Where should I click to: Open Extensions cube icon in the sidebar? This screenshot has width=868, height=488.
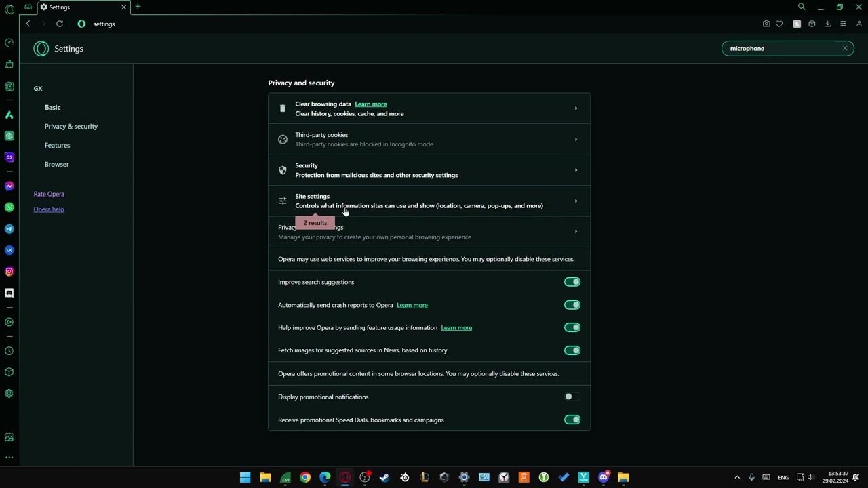[9, 372]
